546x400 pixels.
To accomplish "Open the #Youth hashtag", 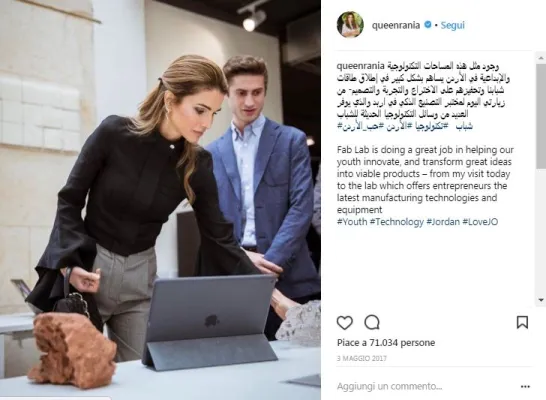I will [x=352, y=222].
